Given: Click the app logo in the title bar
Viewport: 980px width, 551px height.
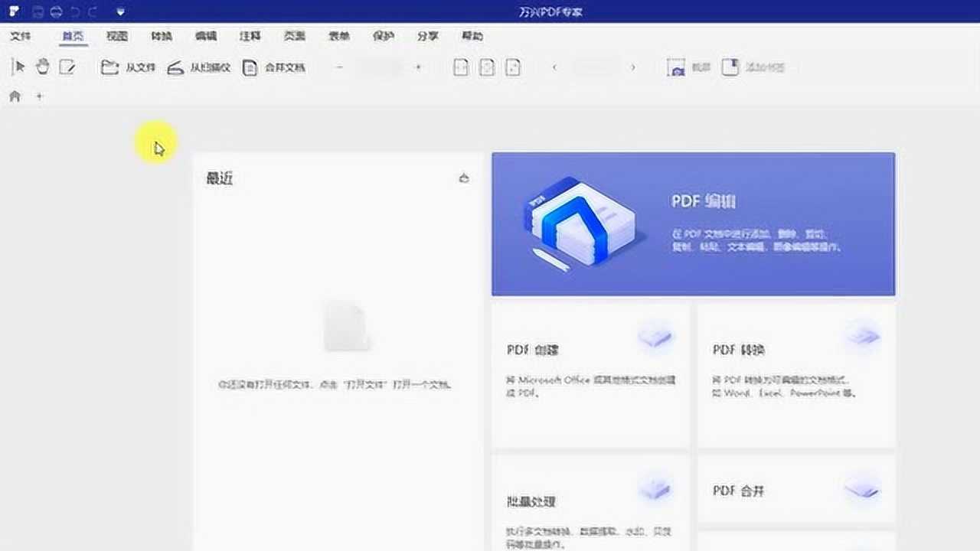Looking at the screenshot, I should [15, 11].
